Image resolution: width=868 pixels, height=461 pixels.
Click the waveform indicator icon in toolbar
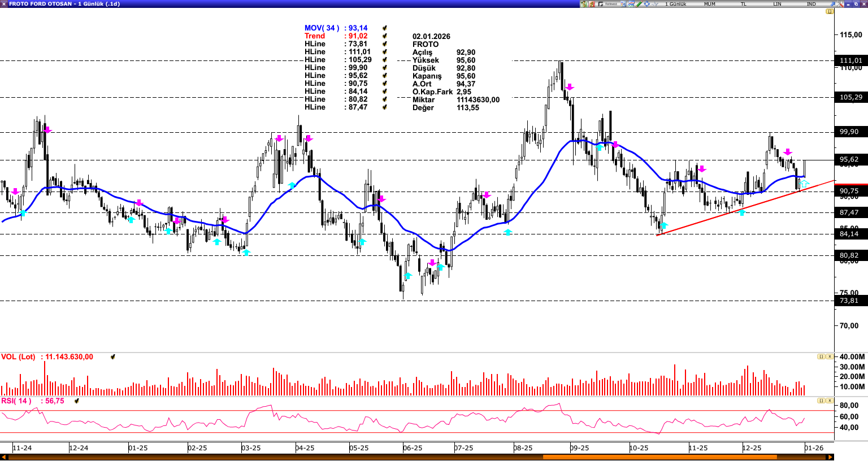(x=654, y=4)
